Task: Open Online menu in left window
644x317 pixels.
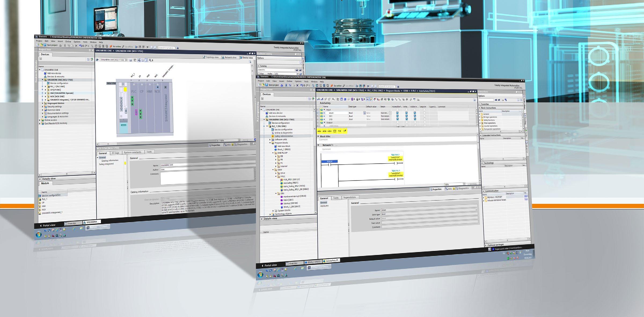Action: [x=68, y=41]
